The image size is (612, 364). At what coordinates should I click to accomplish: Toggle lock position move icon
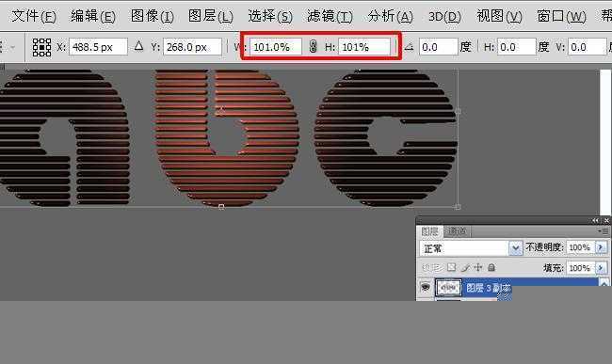[478, 267]
